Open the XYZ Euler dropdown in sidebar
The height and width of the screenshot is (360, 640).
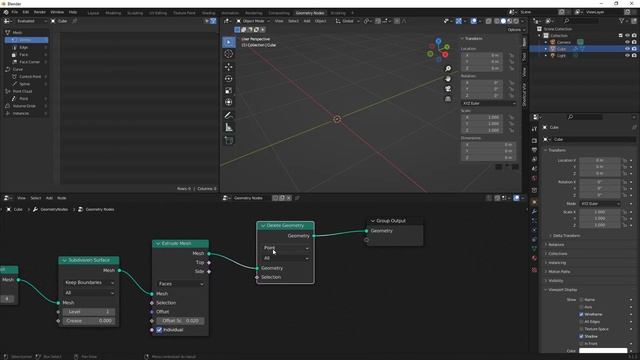pyautogui.click(x=489, y=103)
